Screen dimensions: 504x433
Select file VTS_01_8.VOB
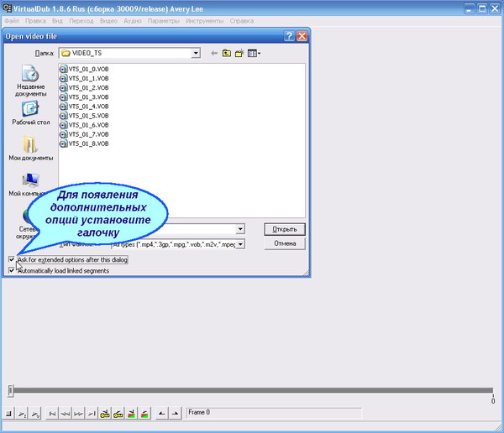[84, 143]
